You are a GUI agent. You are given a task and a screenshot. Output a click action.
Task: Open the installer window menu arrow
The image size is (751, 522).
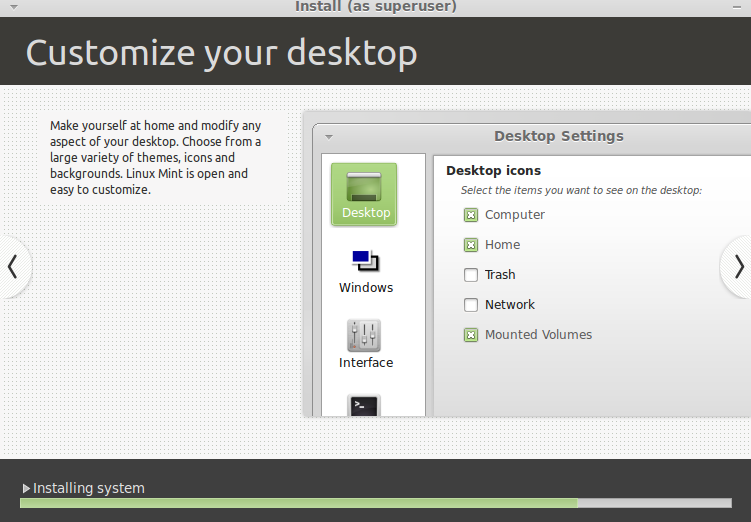[14, 7]
